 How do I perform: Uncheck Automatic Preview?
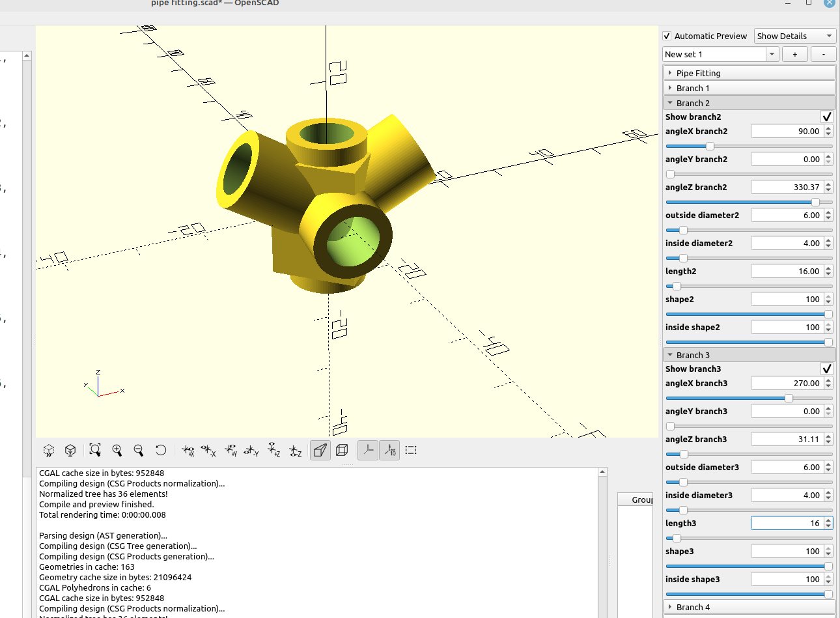[x=666, y=36]
